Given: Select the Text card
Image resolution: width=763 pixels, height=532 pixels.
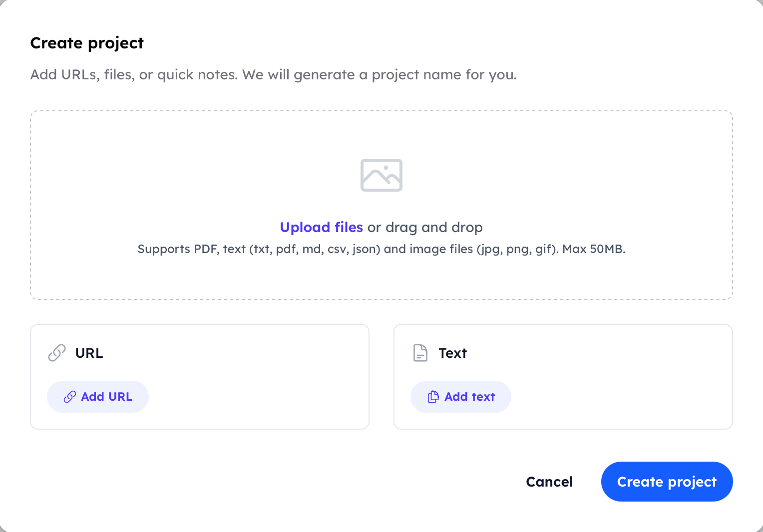Looking at the screenshot, I should pyautogui.click(x=563, y=376).
